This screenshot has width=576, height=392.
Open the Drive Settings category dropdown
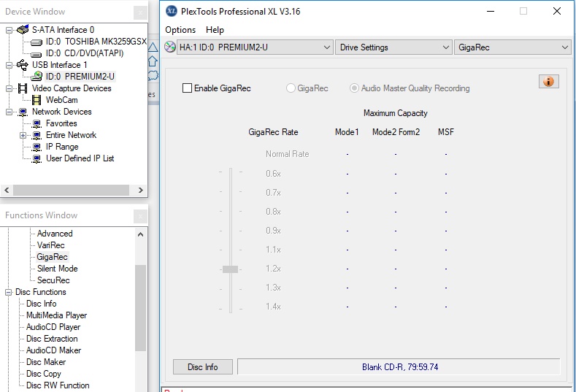point(393,47)
